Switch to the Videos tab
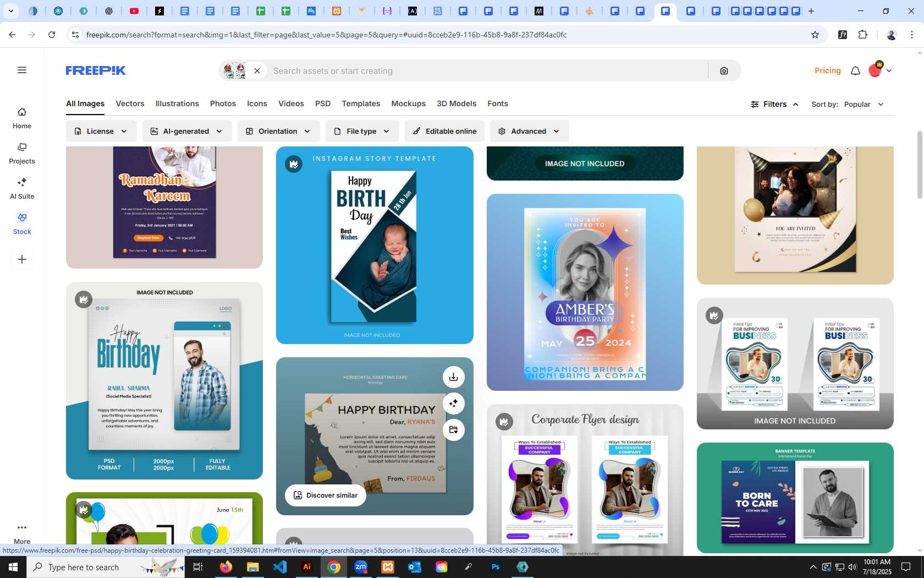Screen dimensions: 924x578 pyautogui.click(x=291, y=103)
